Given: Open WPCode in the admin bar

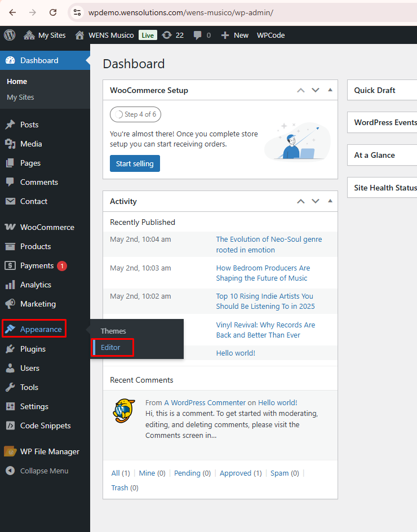Looking at the screenshot, I should point(270,36).
